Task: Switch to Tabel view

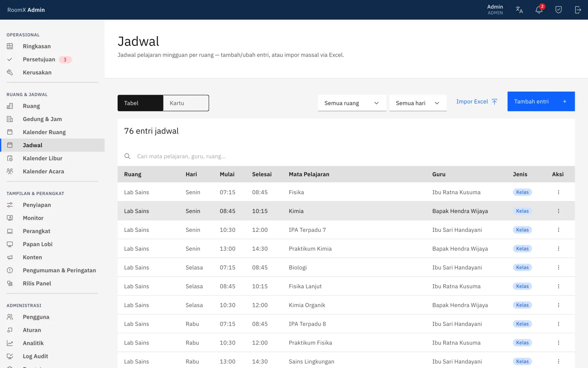Action: tap(140, 103)
